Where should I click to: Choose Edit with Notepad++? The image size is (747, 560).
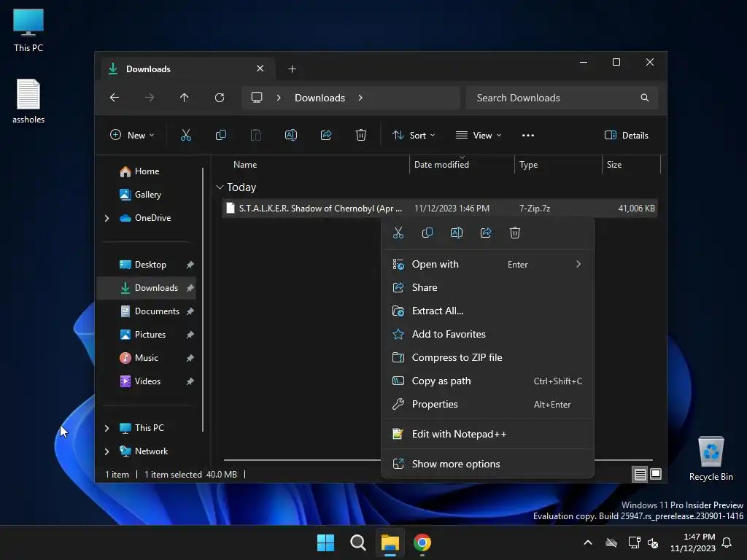487,435
